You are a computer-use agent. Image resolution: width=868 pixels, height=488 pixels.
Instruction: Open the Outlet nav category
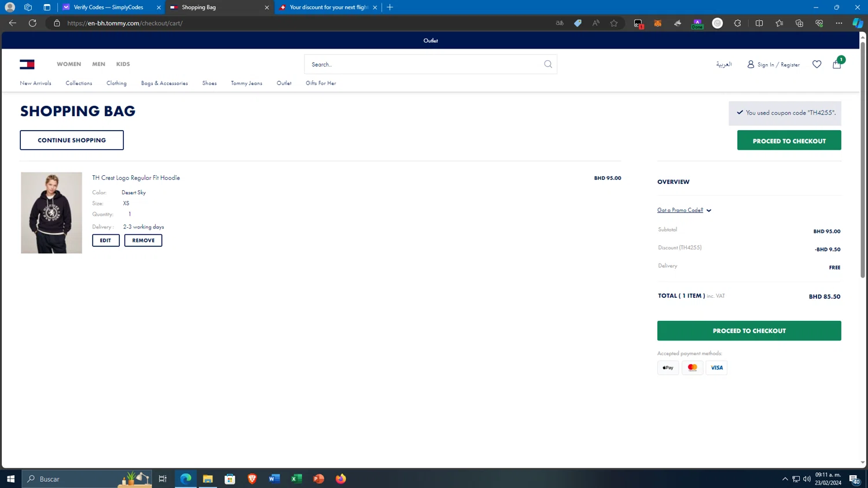[284, 83]
